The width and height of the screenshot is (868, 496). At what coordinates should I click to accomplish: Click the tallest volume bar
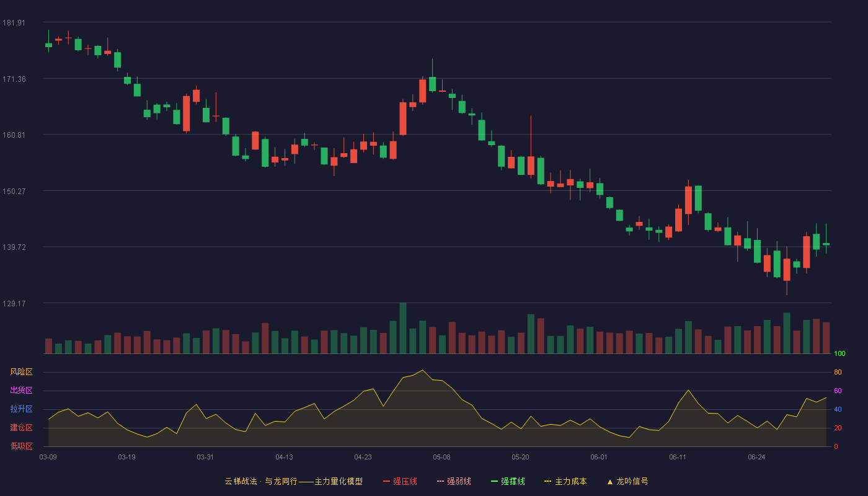(x=403, y=328)
